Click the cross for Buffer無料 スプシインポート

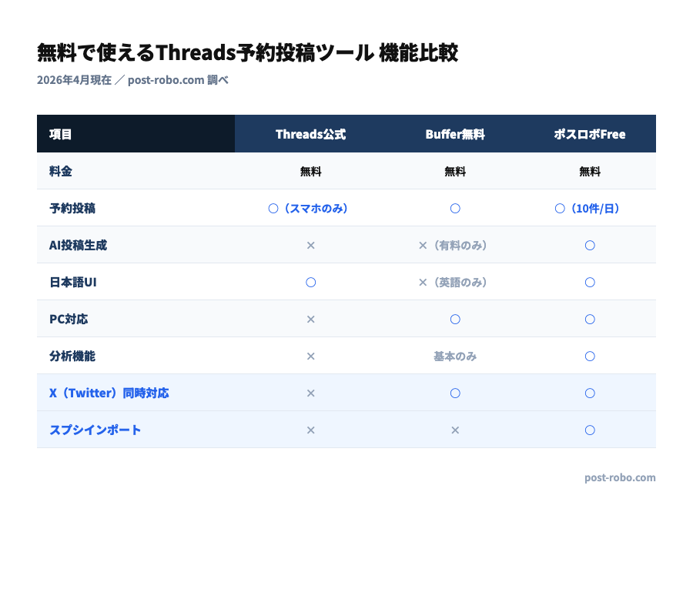(x=455, y=430)
